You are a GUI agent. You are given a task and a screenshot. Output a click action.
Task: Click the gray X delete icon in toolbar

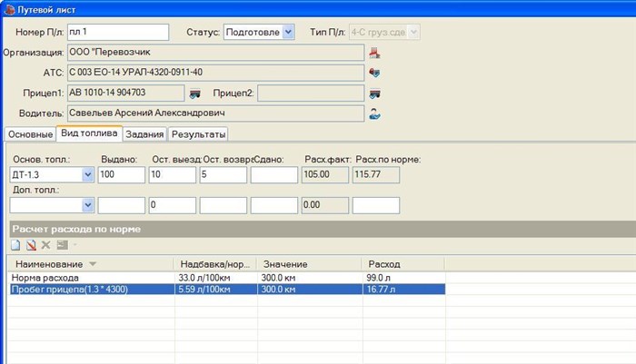(x=45, y=245)
